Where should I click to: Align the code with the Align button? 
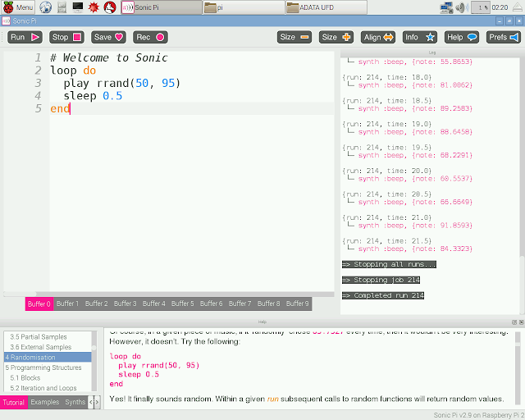pyautogui.click(x=378, y=37)
